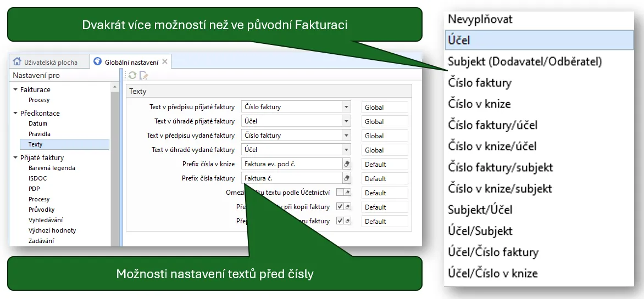Click home icon on Uživatelská plocha tab
This screenshot has height=299, width=644.
pyautogui.click(x=17, y=62)
